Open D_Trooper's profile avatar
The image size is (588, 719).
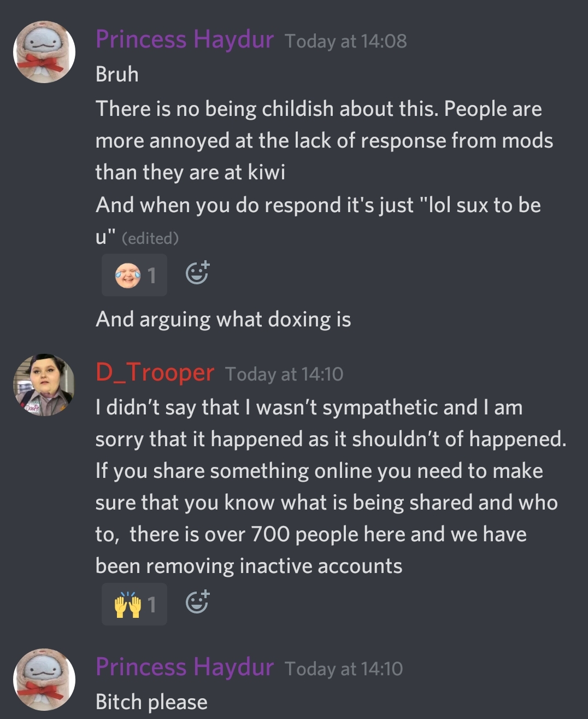(44, 385)
